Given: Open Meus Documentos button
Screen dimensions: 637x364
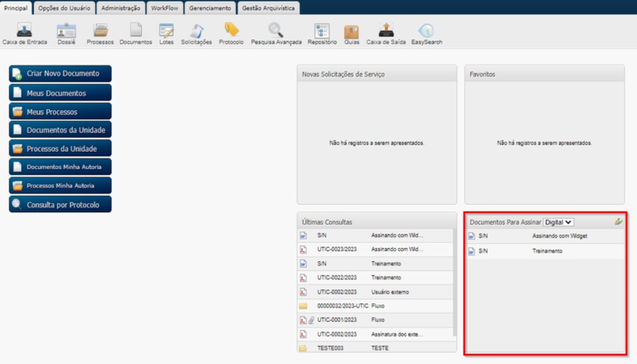Looking at the screenshot, I should click(60, 93).
